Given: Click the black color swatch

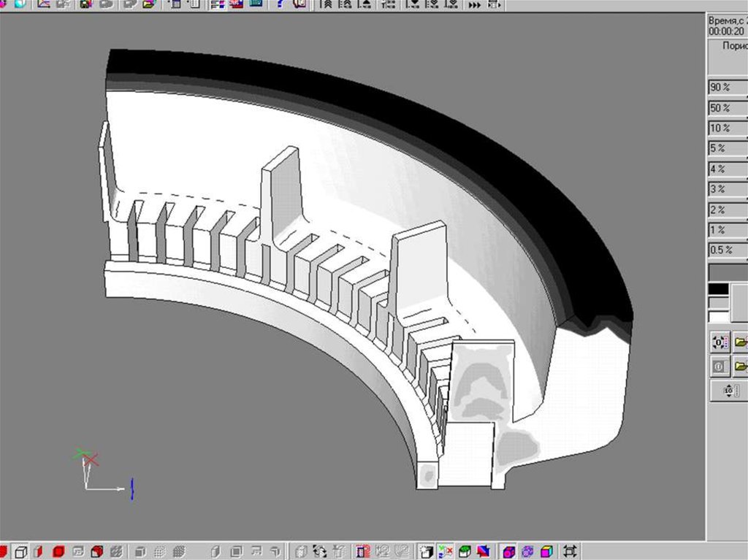Looking at the screenshot, I should pos(719,289).
